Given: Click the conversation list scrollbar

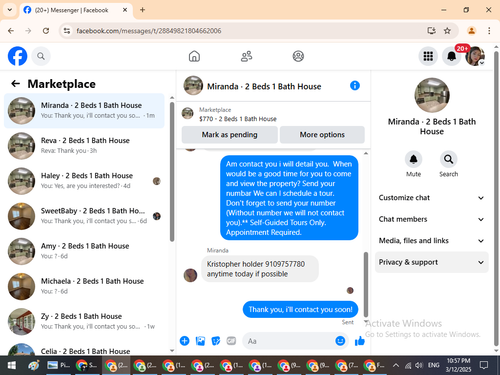Looking at the screenshot, I should (172, 172).
